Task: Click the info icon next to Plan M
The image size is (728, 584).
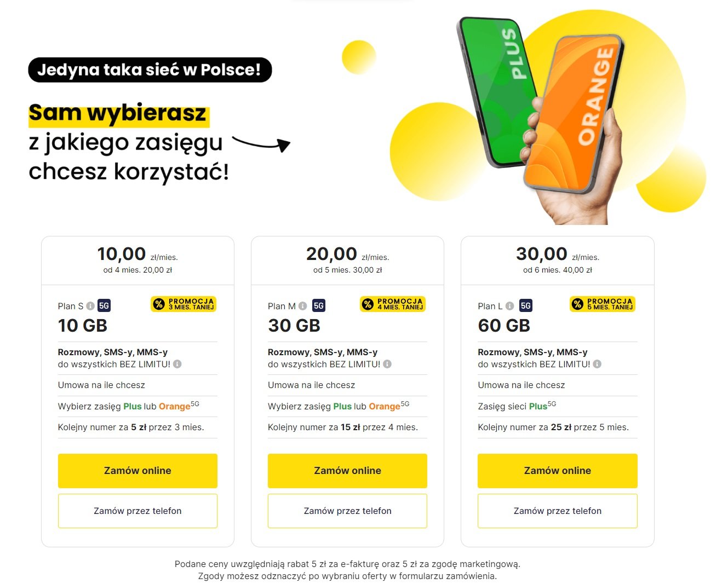Action: 302,306
